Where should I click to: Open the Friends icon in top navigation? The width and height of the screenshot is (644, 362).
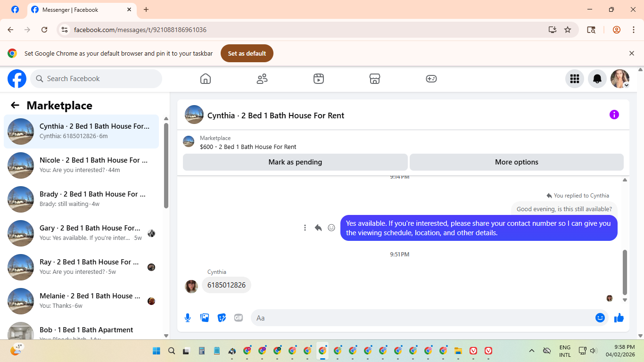click(262, 79)
